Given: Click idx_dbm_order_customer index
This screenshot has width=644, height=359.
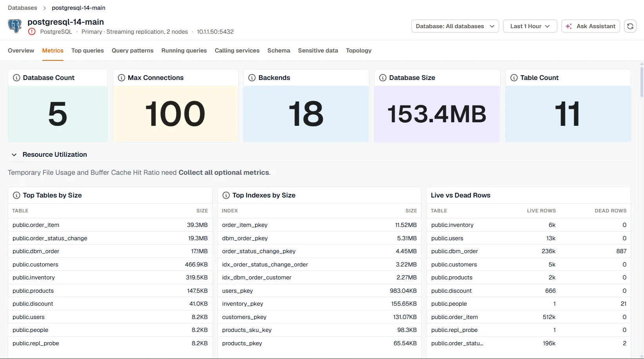Looking at the screenshot, I should tap(257, 277).
